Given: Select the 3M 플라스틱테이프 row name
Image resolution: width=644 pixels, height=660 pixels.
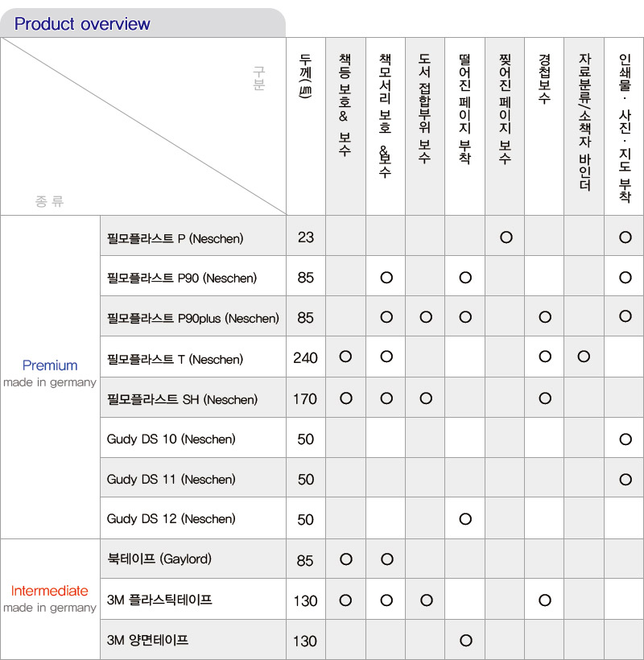Looking at the screenshot, I should pyautogui.click(x=159, y=600).
